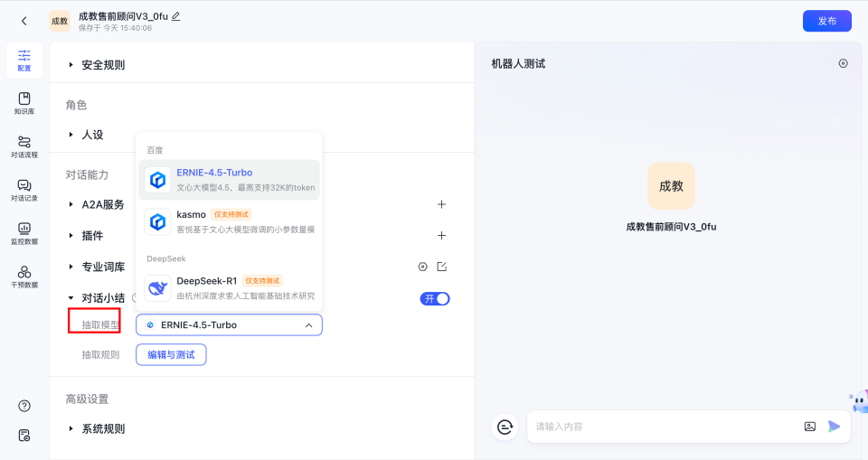Open the document icon at the sidebar bottom
The width and height of the screenshot is (868, 460).
pyautogui.click(x=24, y=435)
